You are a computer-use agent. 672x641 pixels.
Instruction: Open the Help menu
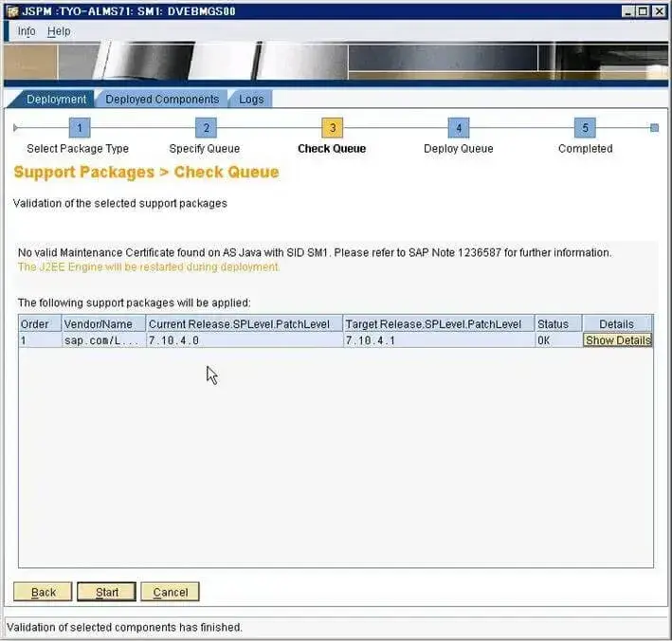[59, 31]
